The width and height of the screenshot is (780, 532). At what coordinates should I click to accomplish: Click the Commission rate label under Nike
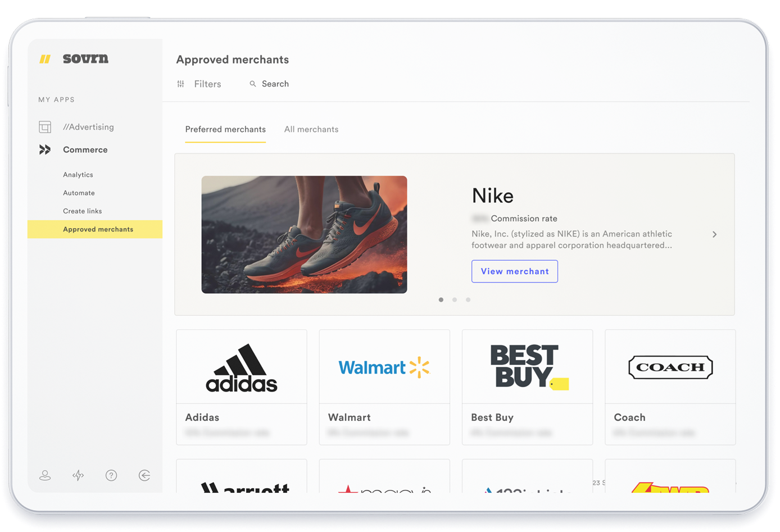click(x=524, y=219)
